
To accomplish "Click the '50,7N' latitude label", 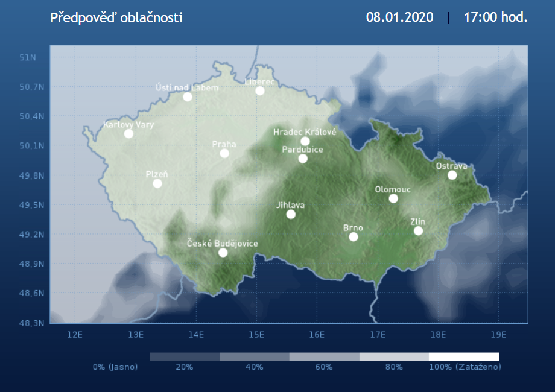I will pos(32,87).
